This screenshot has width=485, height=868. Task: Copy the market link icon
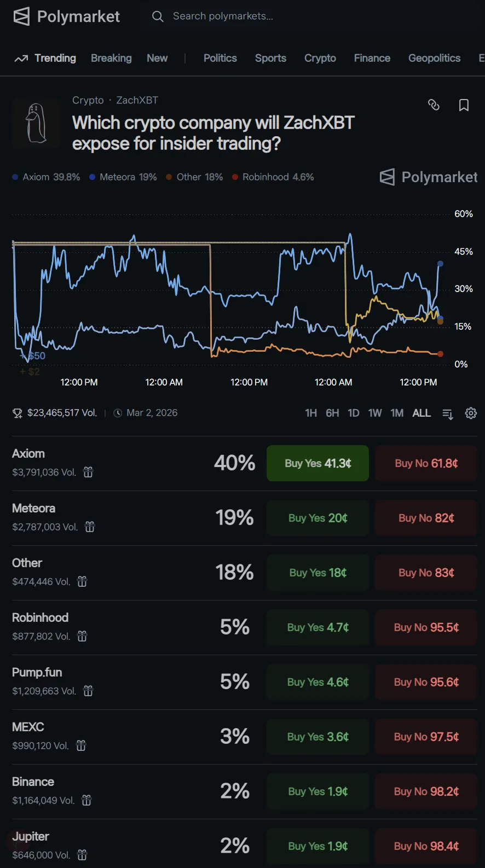coord(434,104)
